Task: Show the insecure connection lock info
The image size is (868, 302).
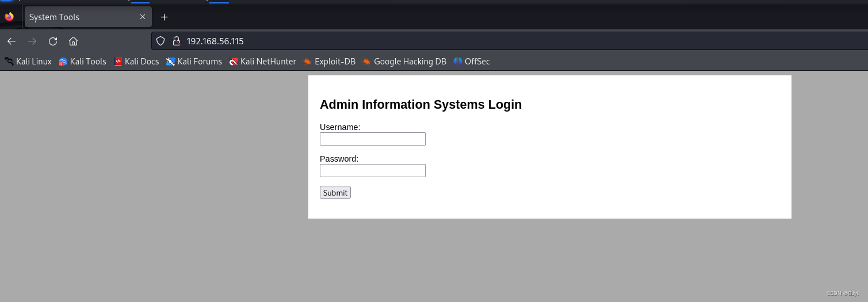Action: point(177,41)
